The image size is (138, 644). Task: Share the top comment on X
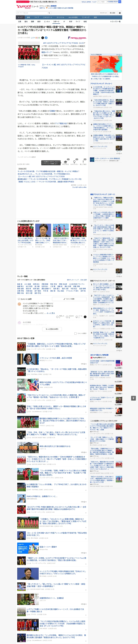tap(85, 317)
